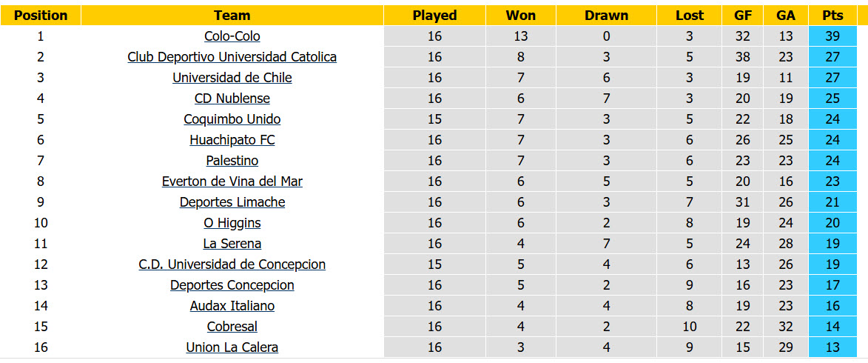Open Everton de Vina del Mar link
This screenshot has width=868, height=363.
(232, 181)
